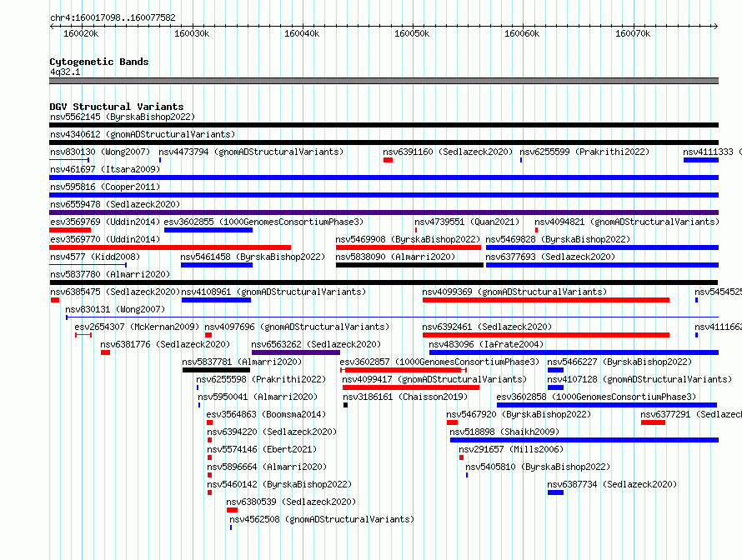Click nsv5467920 (ByrskaBishop2022) label

(x=519, y=414)
